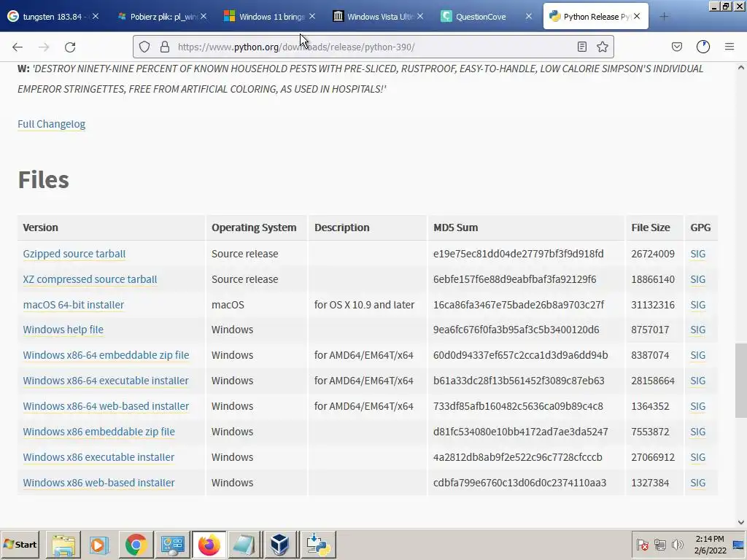The height and width of the screenshot is (560, 747).
Task: Download Windows x86-64 embeddable zip file
Action: pyautogui.click(x=106, y=355)
